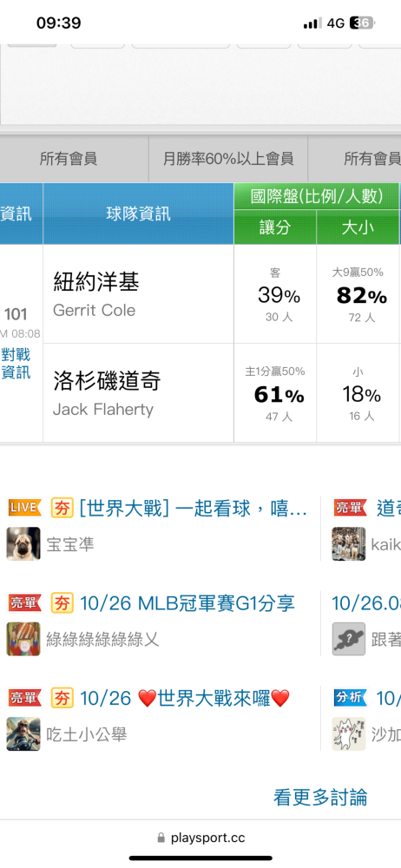Select the first 所有會員 tab
The width and height of the screenshot is (401, 868).
69,160
